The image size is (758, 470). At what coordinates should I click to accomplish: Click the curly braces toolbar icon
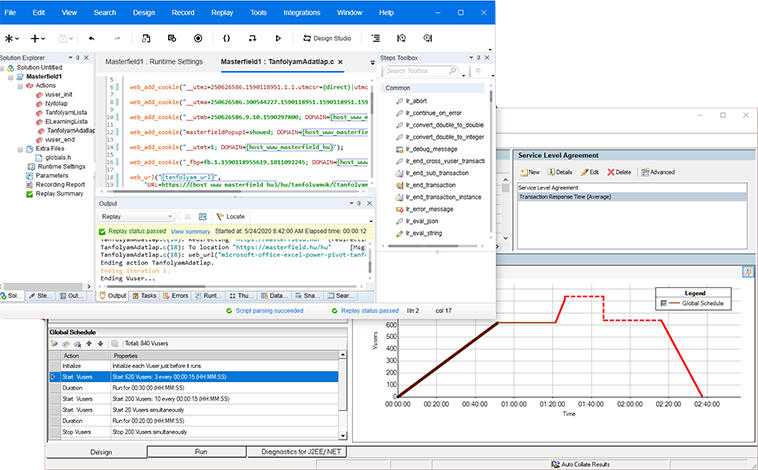point(226,38)
